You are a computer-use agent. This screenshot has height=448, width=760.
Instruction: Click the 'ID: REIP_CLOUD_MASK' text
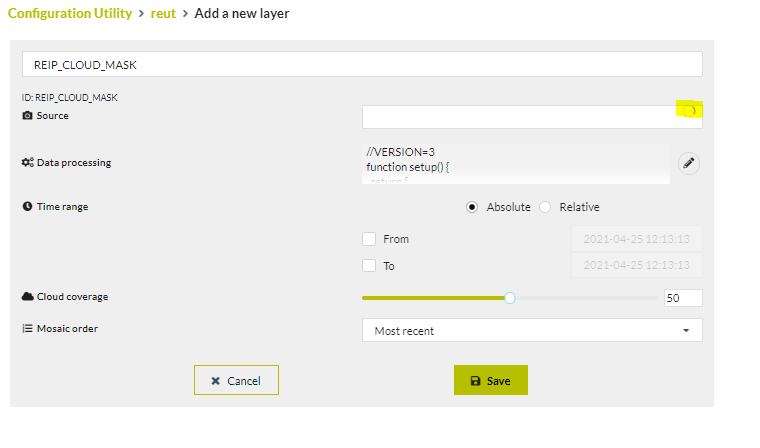pyautogui.click(x=69, y=97)
